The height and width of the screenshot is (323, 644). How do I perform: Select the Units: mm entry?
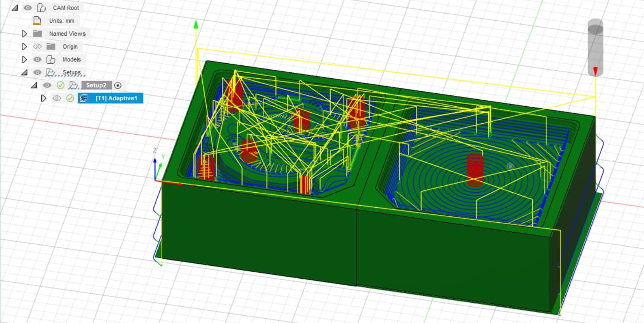tap(62, 21)
